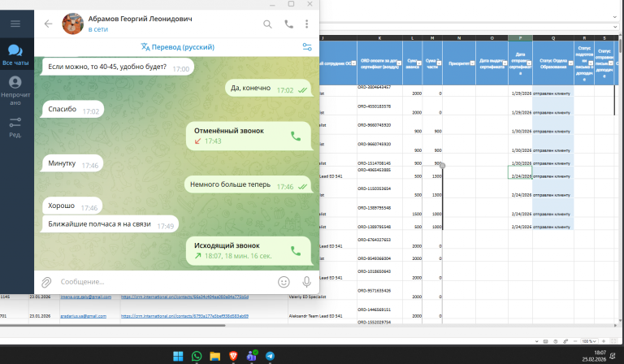624x364 pixels.
Task: Call the contact from chat header
Action: [288, 24]
